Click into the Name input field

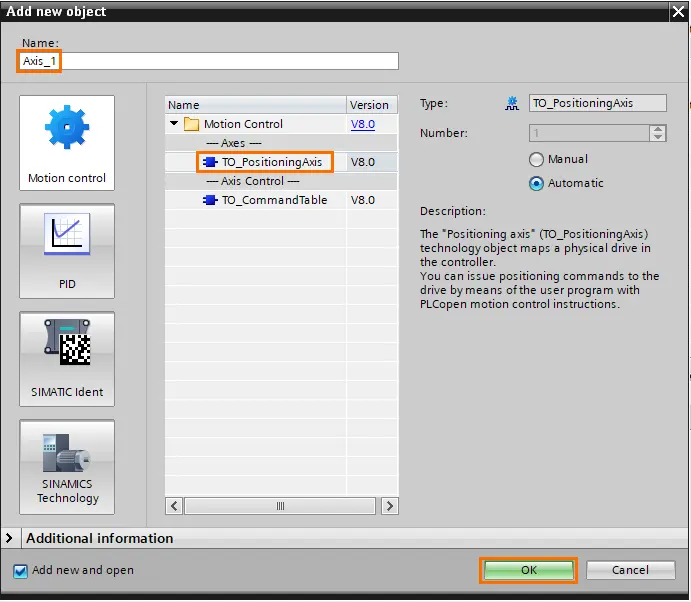[x=208, y=61]
